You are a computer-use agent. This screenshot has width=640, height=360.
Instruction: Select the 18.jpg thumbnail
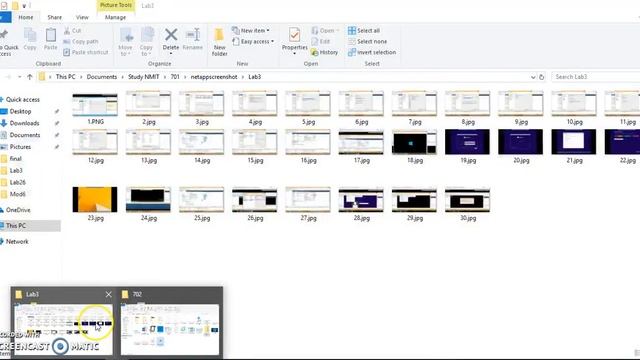(x=414, y=142)
